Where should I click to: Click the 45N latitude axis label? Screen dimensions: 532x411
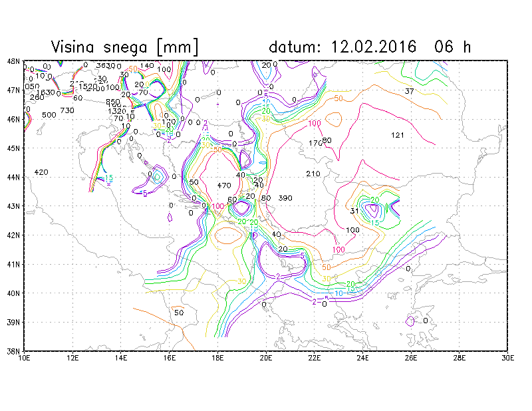coord(13,148)
